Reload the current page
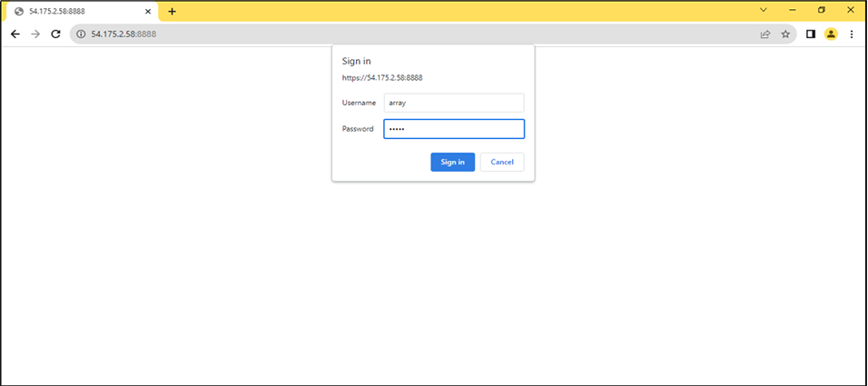Viewport: 868px width, 386px height. point(55,34)
